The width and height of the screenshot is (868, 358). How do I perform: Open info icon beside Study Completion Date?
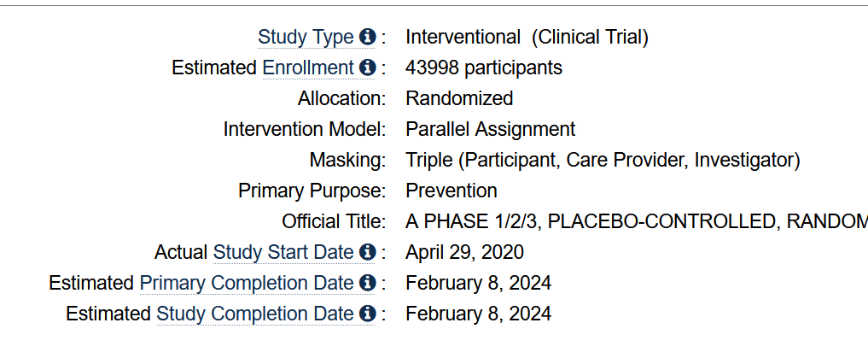point(366,314)
